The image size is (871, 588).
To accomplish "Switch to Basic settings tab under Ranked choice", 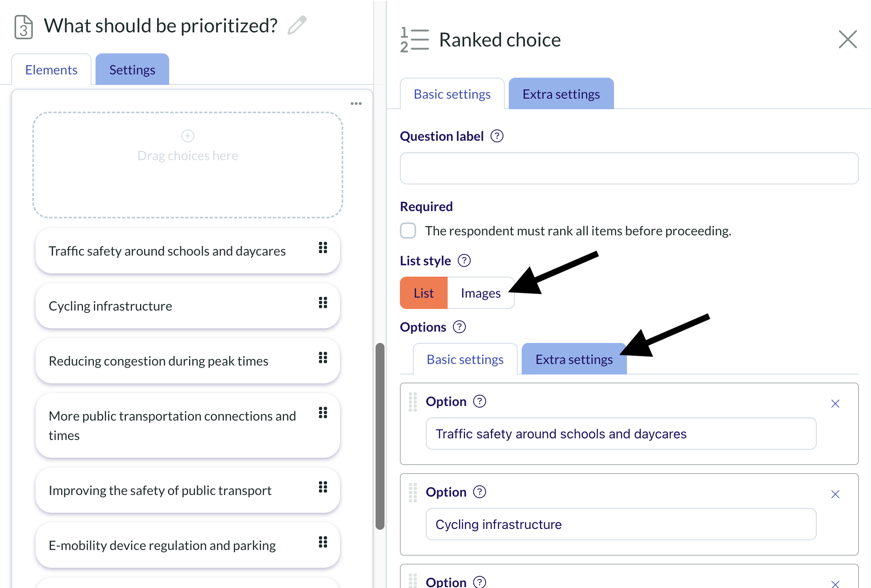I will pos(452,94).
